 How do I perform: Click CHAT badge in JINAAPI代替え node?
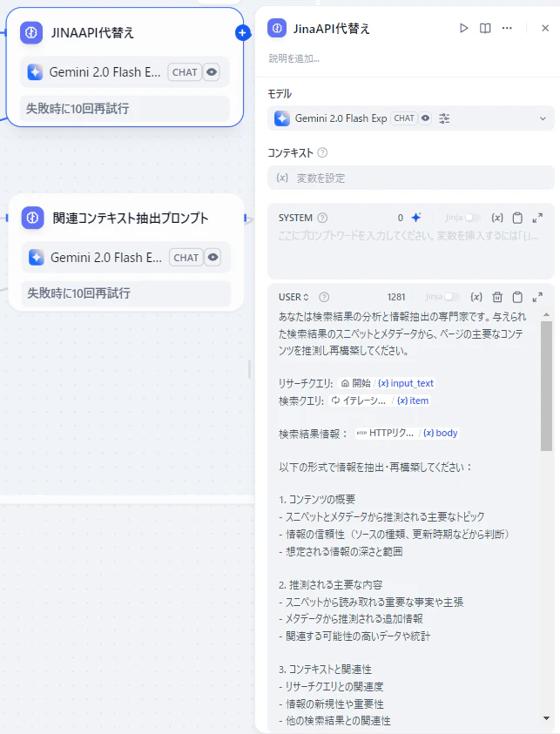(x=185, y=72)
